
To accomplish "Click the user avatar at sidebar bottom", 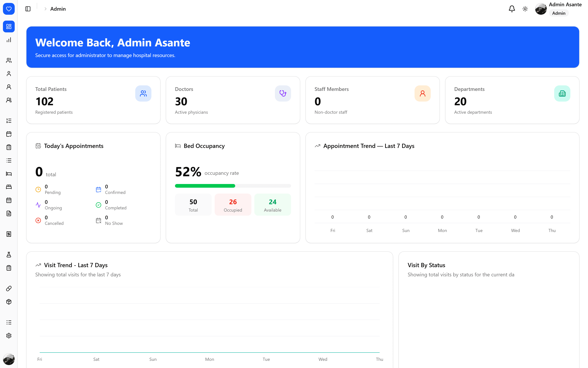I will pyautogui.click(x=9, y=359).
